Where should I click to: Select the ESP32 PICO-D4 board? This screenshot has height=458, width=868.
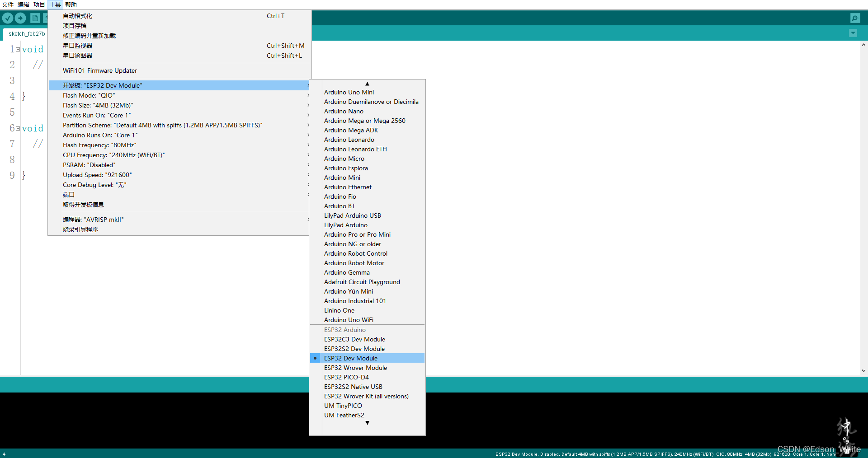point(367,377)
